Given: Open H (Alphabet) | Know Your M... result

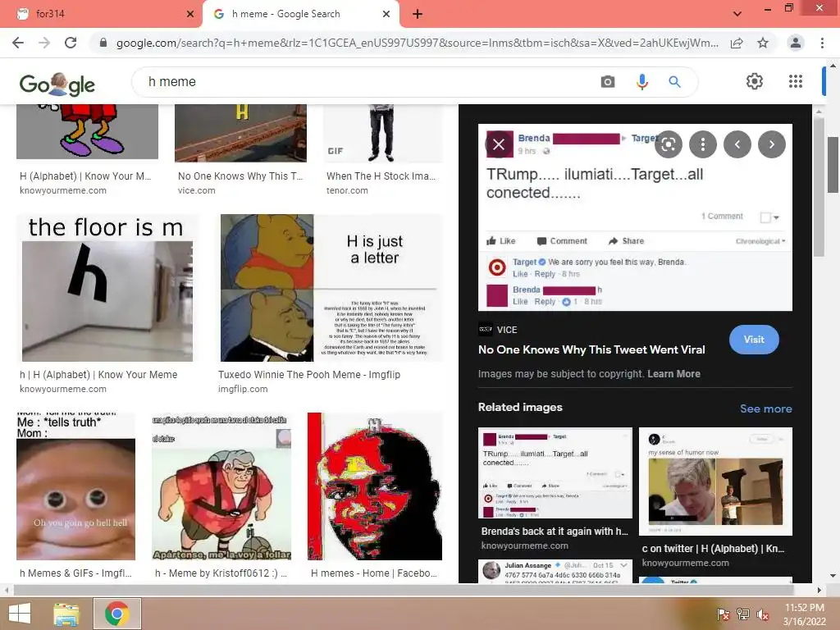Looking at the screenshot, I should 85,176.
